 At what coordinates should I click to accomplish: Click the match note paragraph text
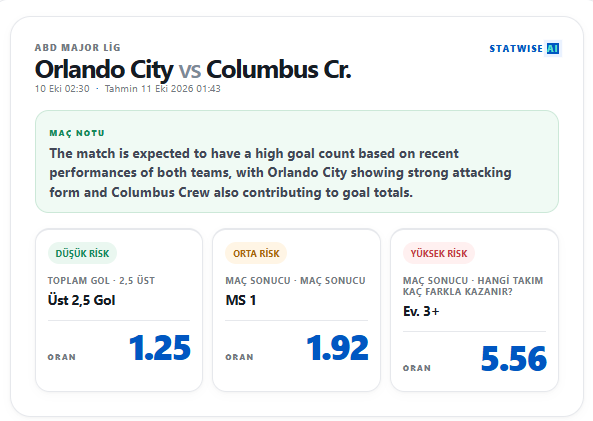280,173
